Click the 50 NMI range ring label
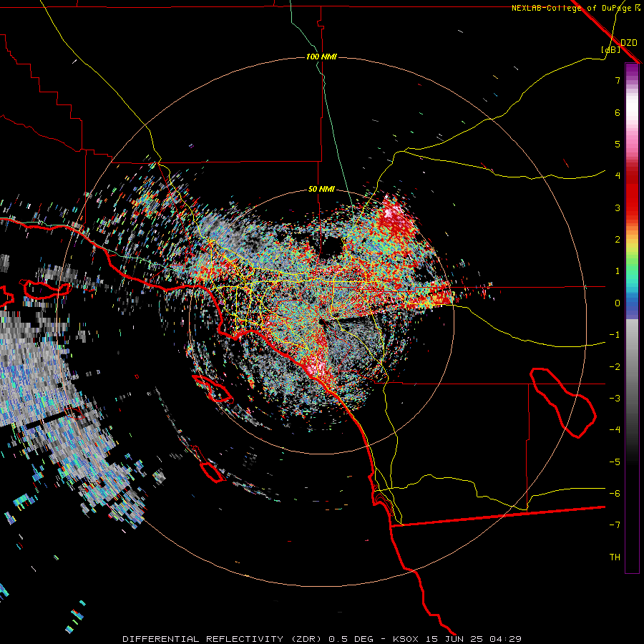The width and height of the screenshot is (644, 644). click(x=321, y=190)
